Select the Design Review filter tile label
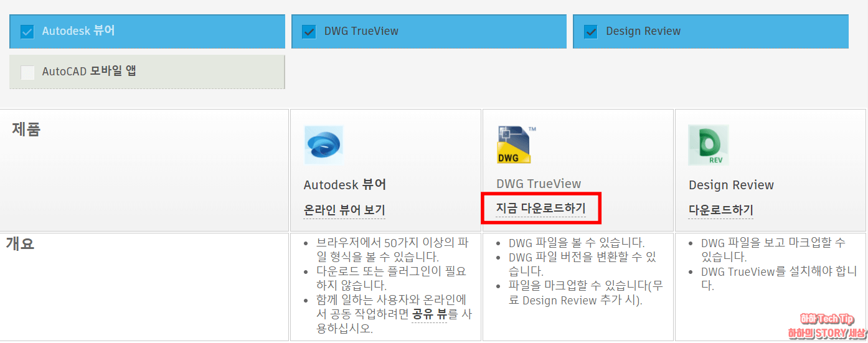The image size is (868, 343). pos(643,31)
